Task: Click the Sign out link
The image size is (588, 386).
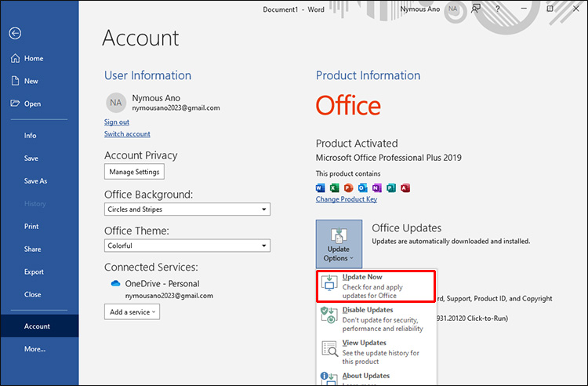Action: (x=117, y=122)
